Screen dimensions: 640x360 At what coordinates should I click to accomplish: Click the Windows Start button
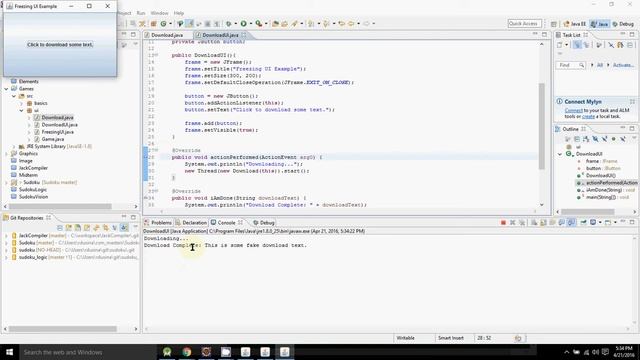tap(9, 352)
